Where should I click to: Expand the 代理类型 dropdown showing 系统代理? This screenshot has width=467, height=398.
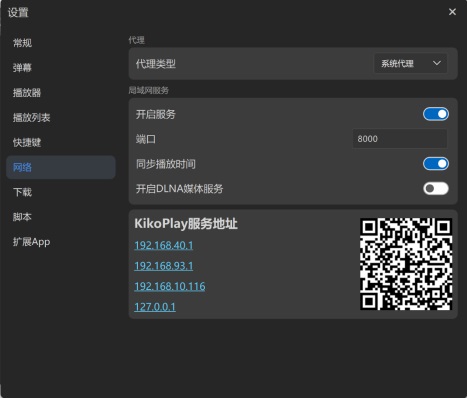(411, 63)
